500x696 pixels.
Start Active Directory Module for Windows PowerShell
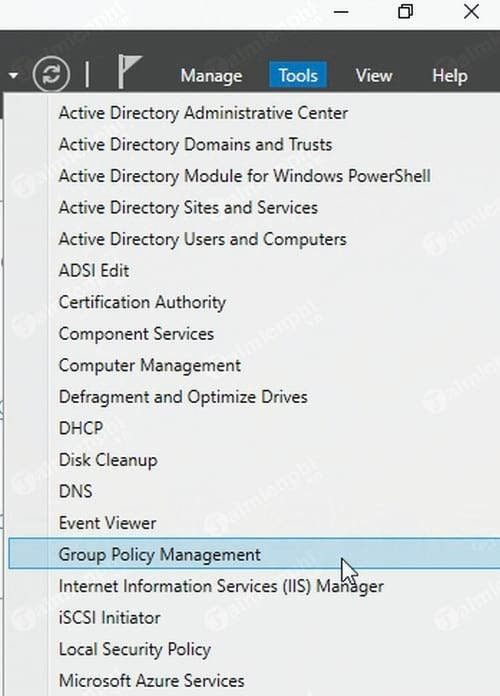245,176
